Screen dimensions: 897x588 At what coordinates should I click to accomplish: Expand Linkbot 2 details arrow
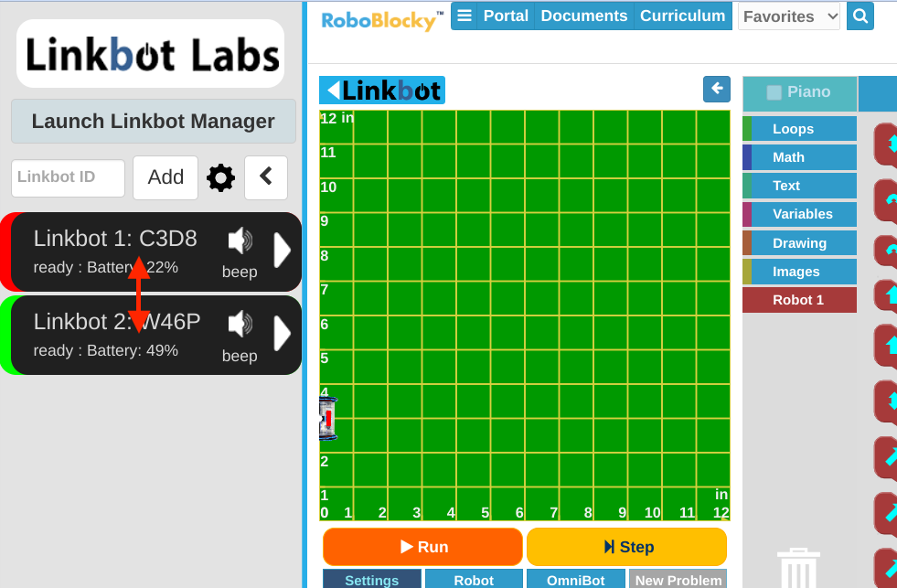pos(282,334)
